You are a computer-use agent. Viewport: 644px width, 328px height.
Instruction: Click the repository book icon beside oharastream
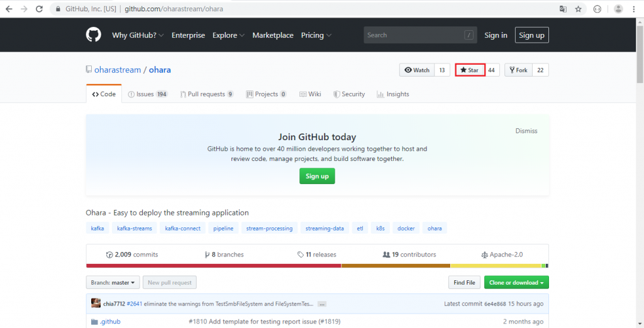point(89,69)
